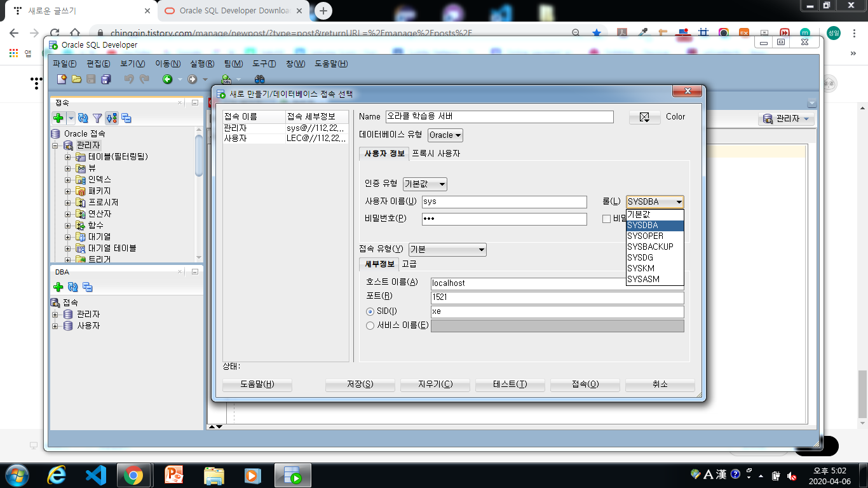Switch to the 고급 tab
Viewport: 868px width, 488px height.
(409, 264)
